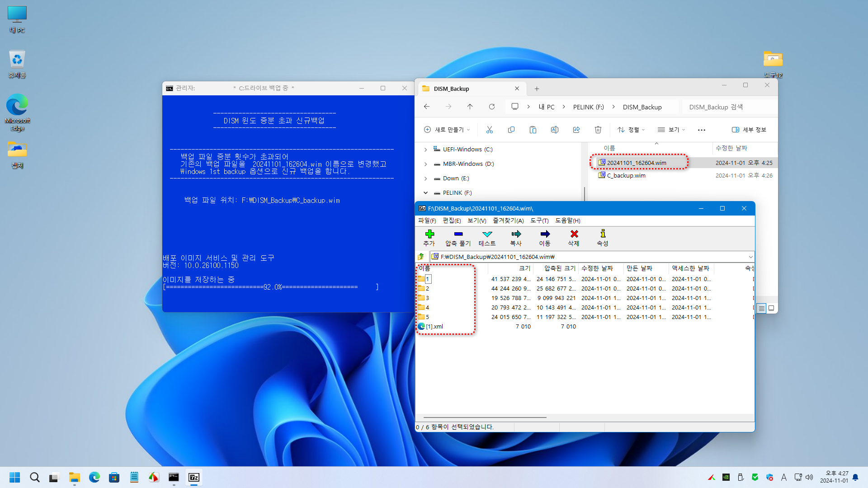Screen dimensions: 868x488
Task: Select 20241101_162604.wim file in Explorer
Action: [x=636, y=163]
